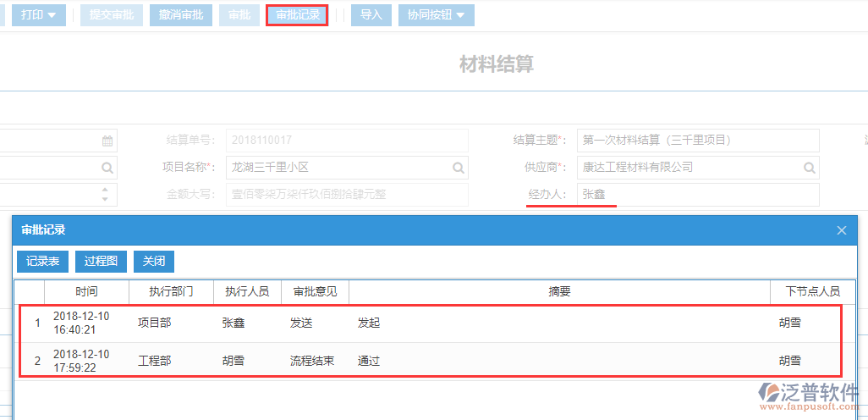Switch to the 记录表 view

[x=42, y=262]
